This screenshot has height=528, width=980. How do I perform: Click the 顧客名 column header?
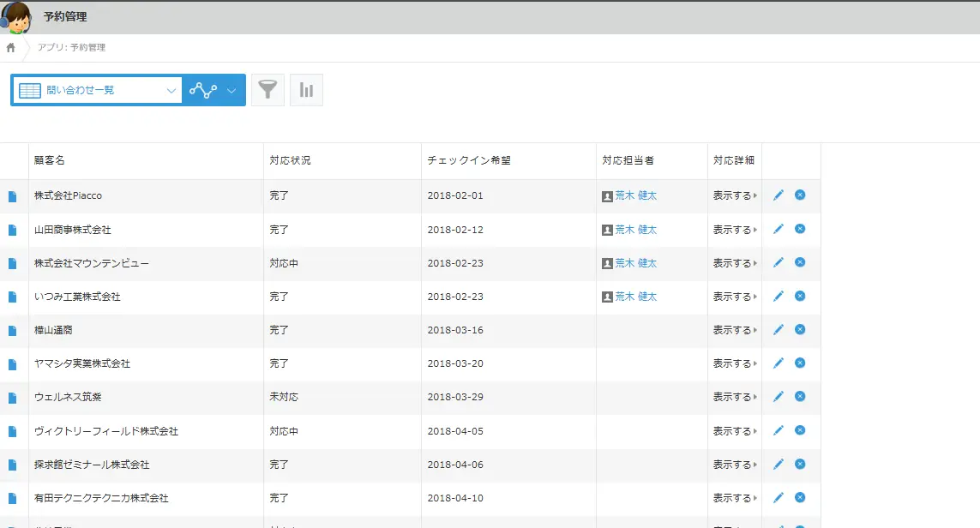pos(50,160)
